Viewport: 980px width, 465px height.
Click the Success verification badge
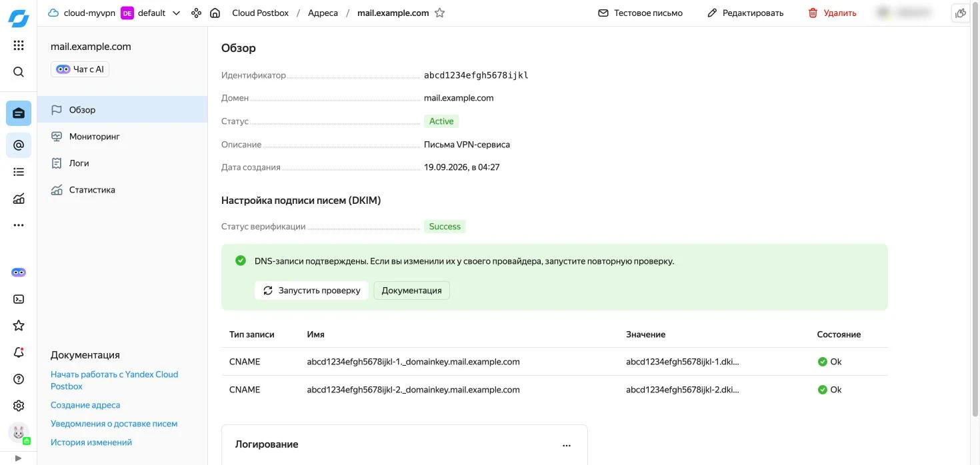445,227
